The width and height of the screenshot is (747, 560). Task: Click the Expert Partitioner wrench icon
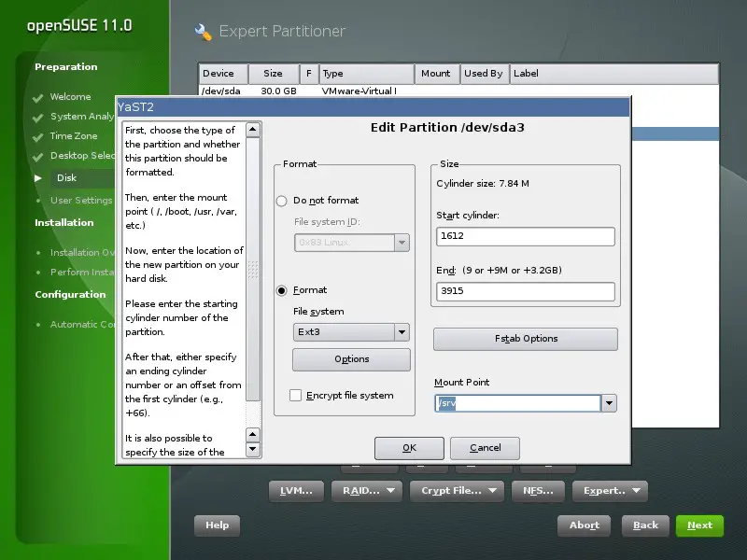pos(204,32)
